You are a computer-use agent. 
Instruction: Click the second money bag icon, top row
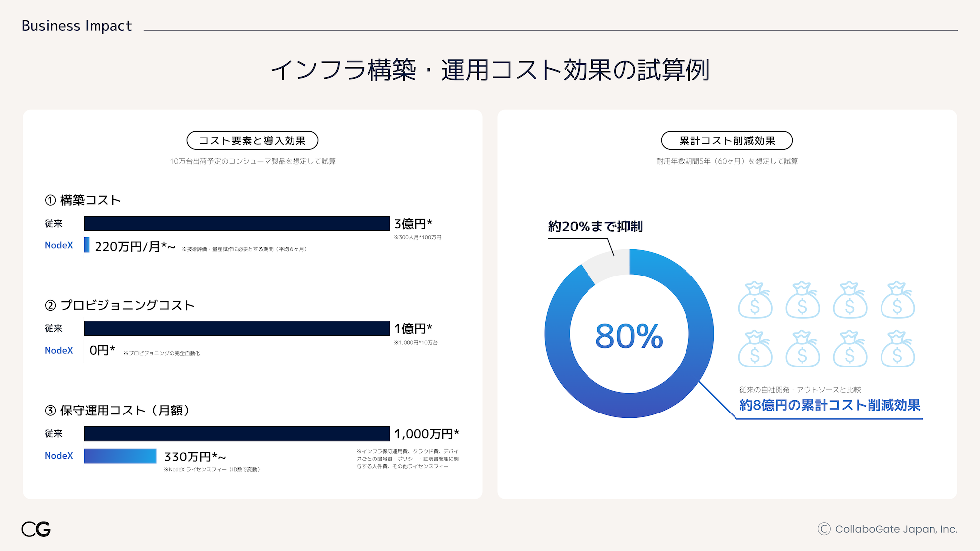click(x=802, y=300)
